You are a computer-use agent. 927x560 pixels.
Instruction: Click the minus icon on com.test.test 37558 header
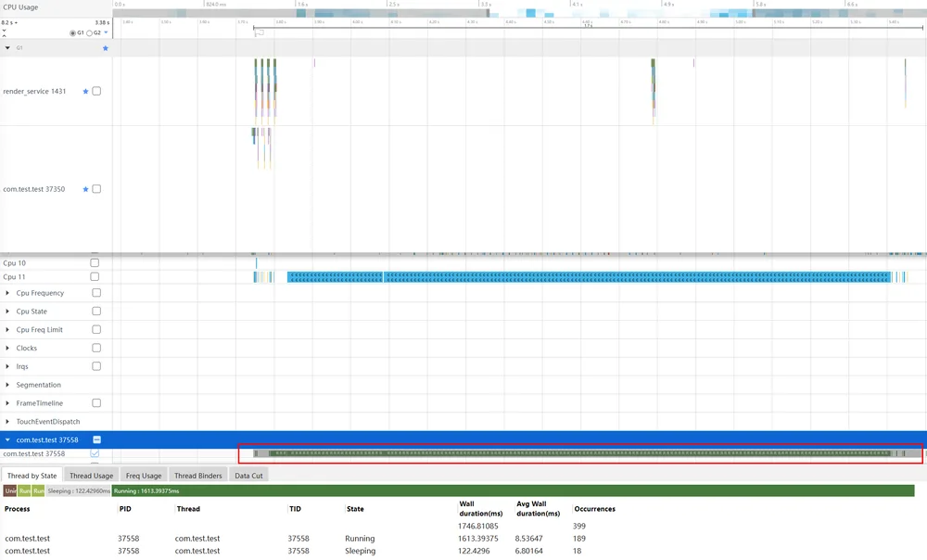(x=97, y=440)
